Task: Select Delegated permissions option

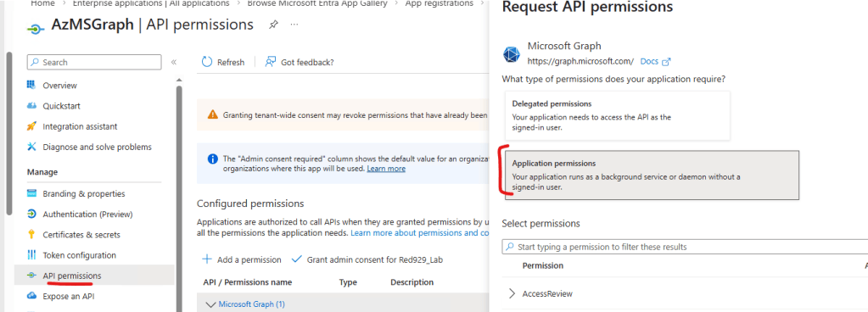Action: 617,115
